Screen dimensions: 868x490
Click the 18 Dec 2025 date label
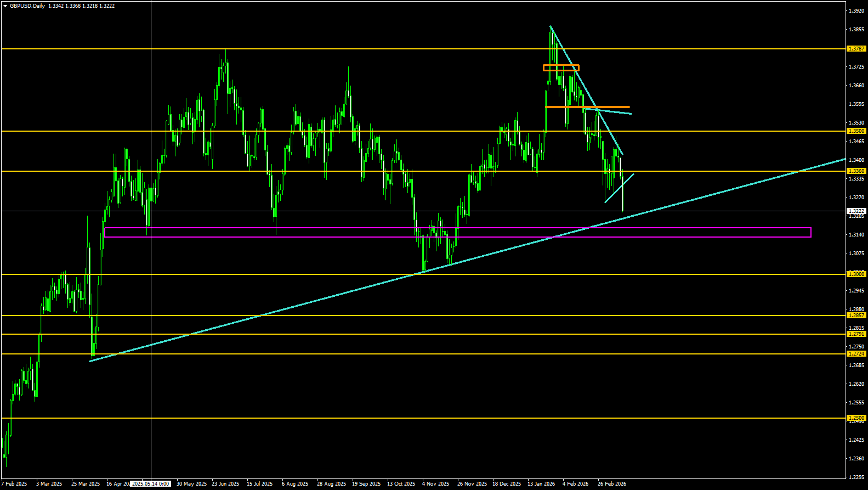pyautogui.click(x=507, y=484)
